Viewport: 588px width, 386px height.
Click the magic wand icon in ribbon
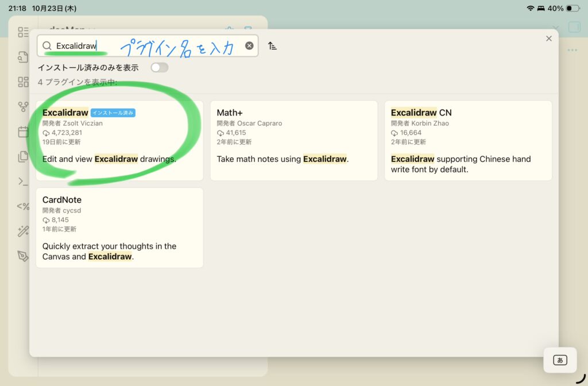tap(23, 231)
